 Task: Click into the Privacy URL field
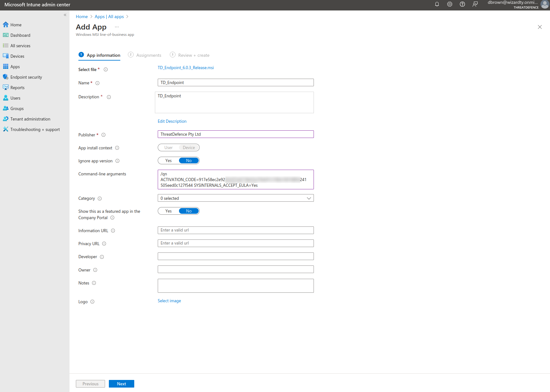(x=236, y=244)
